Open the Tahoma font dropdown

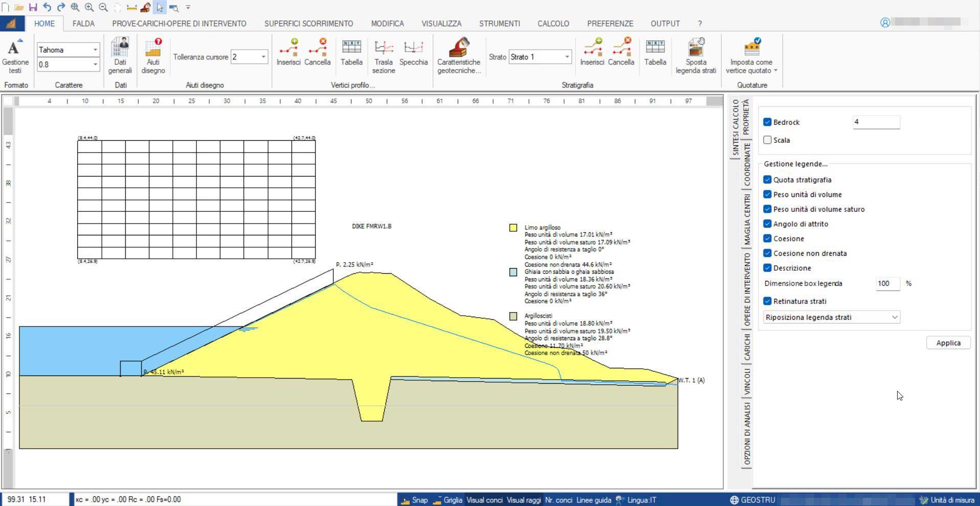pyautogui.click(x=95, y=50)
